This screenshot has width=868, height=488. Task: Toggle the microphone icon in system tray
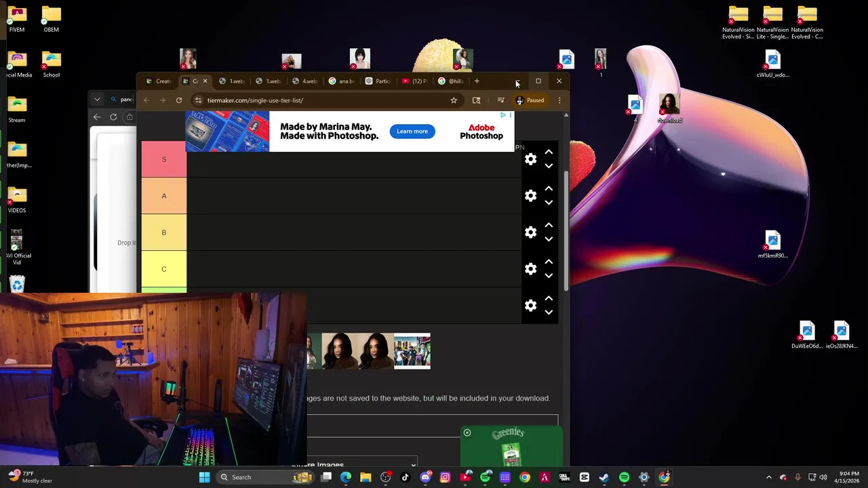pyautogui.click(x=797, y=477)
